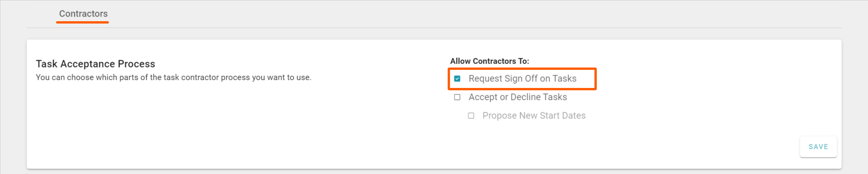Image resolution: width=868 pixels, height=174 pixels.
Task: Click the word "Request" in the first option label
Action: pos(485,79)
